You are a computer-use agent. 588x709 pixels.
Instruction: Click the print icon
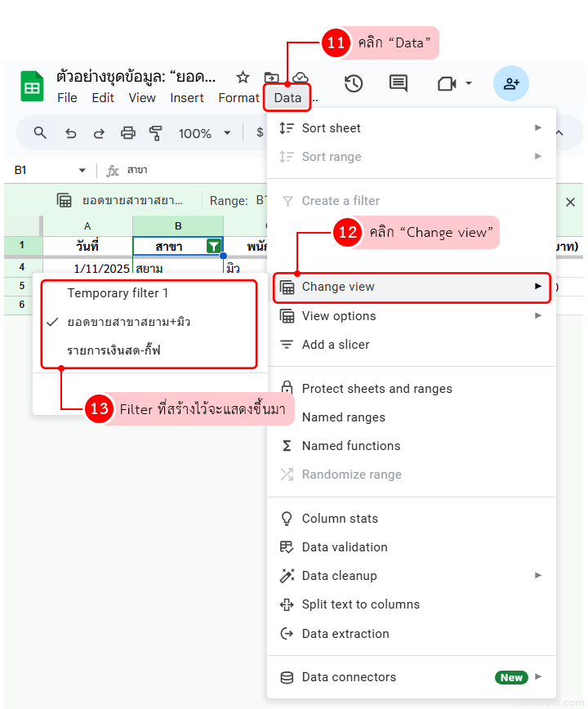click(x=128, y=133)
